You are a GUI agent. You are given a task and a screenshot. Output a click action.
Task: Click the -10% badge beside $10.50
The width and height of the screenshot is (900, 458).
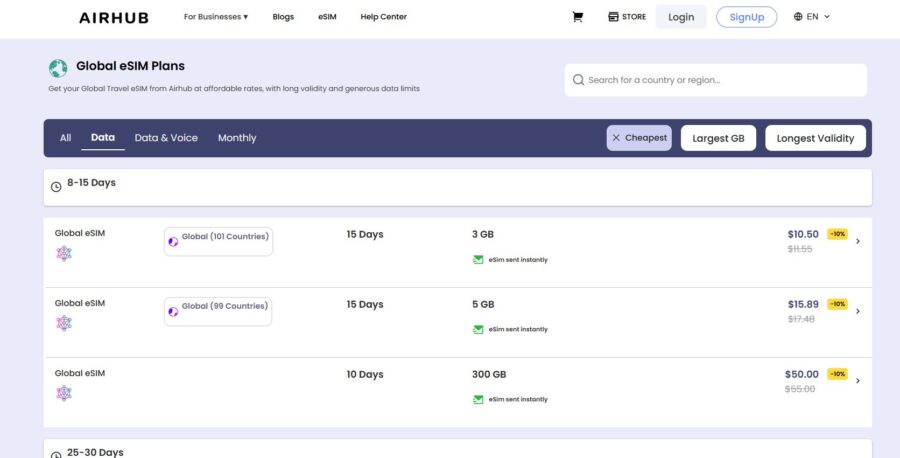(837, 234)
